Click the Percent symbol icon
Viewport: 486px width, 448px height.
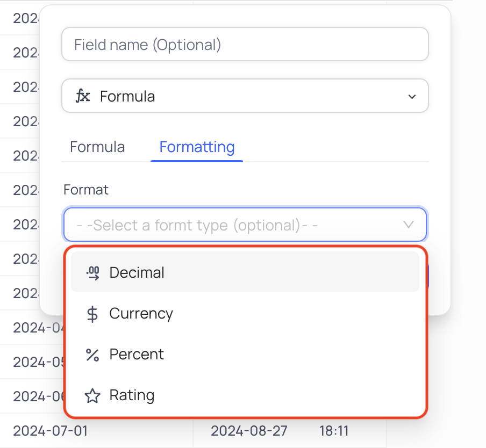click(x=92, y=355)
